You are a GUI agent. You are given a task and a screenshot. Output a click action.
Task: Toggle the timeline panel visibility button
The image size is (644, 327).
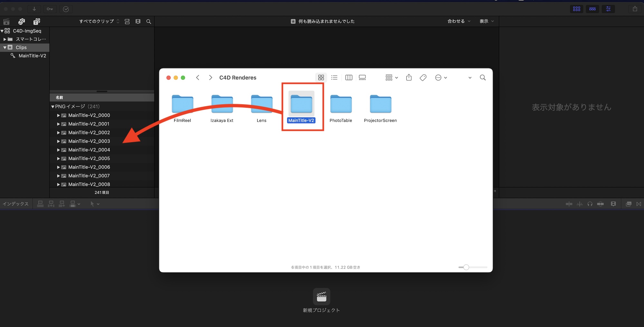[592, 9]
